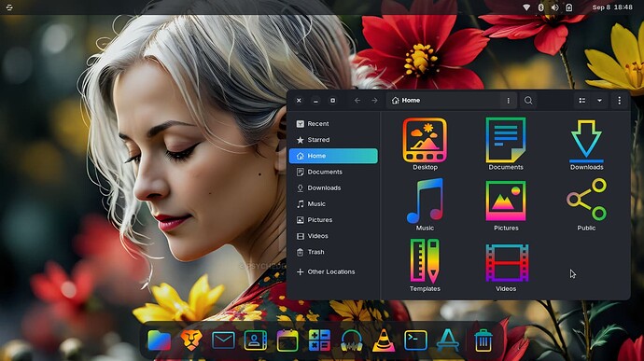Go to Downloads in the sidebar

coord(333,187)
